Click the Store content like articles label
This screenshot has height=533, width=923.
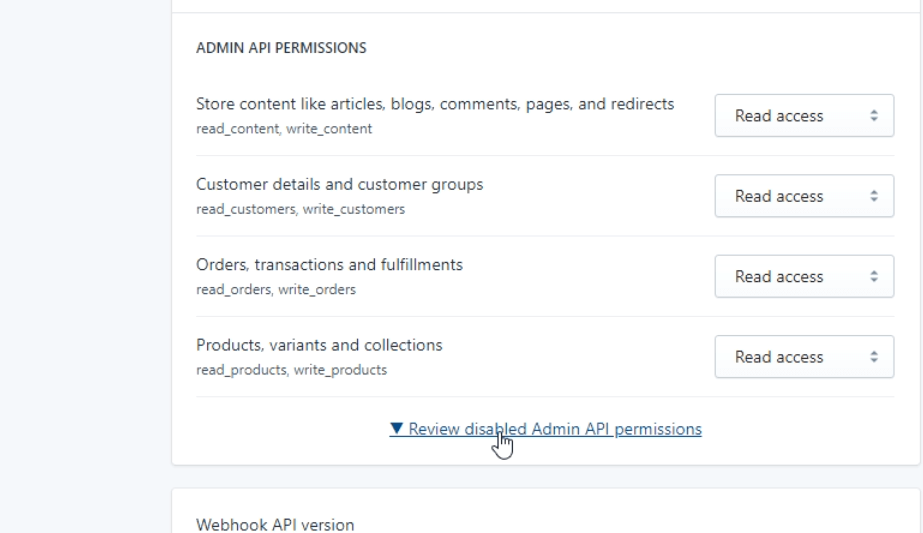click(x=435, y=104)
